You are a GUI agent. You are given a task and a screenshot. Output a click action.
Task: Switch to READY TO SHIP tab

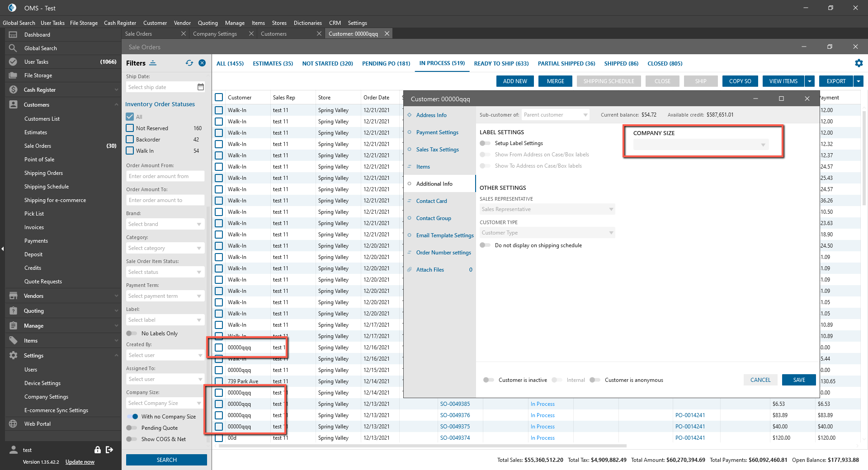point(501,64)
